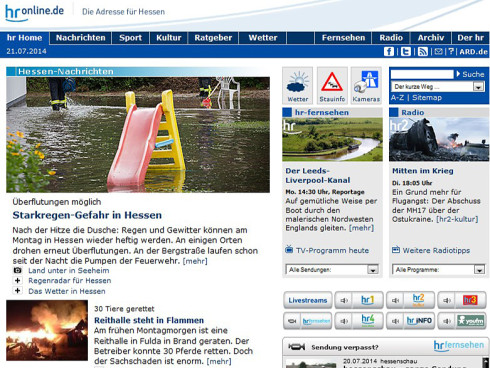Screen dimensions: 490x368
Task: Expand the Regenradar für Hessen plus item
Action: coord(18,281)
